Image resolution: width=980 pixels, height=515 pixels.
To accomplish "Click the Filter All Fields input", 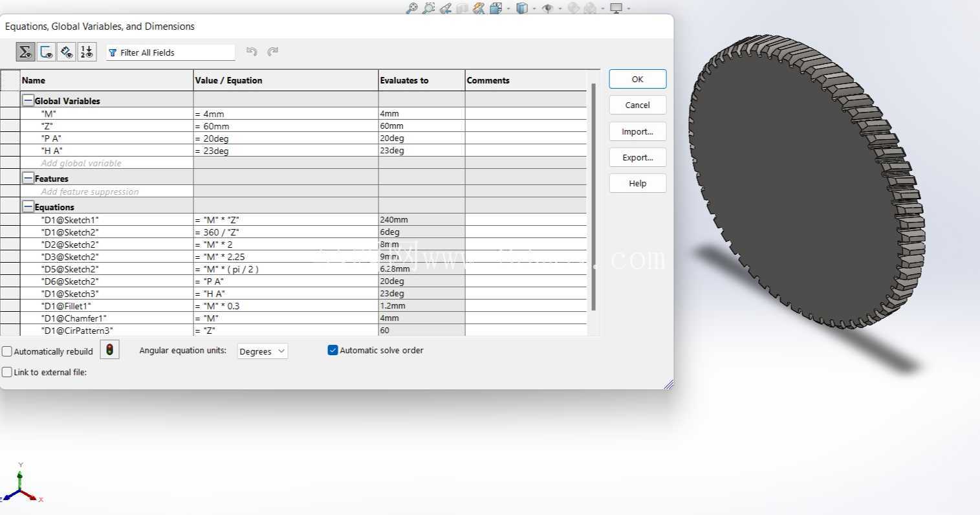I will [x=171, y=52].
